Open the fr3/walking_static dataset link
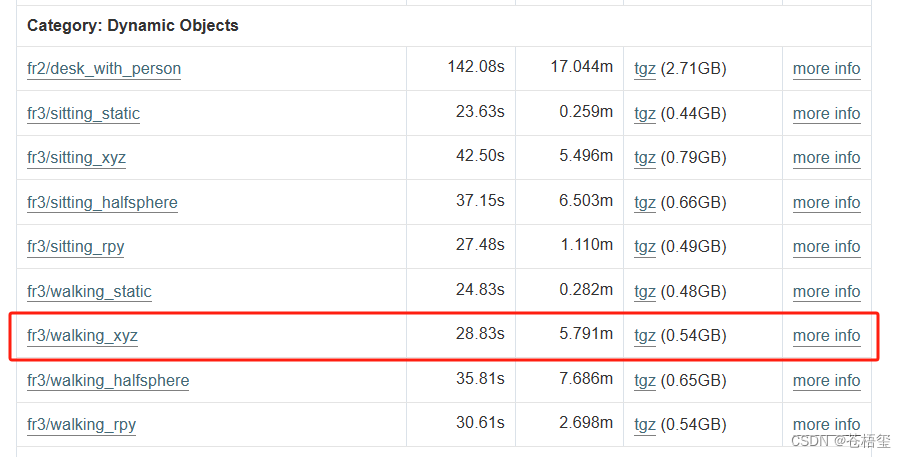This screenshot has width=906, height=457. click(89, 291)
